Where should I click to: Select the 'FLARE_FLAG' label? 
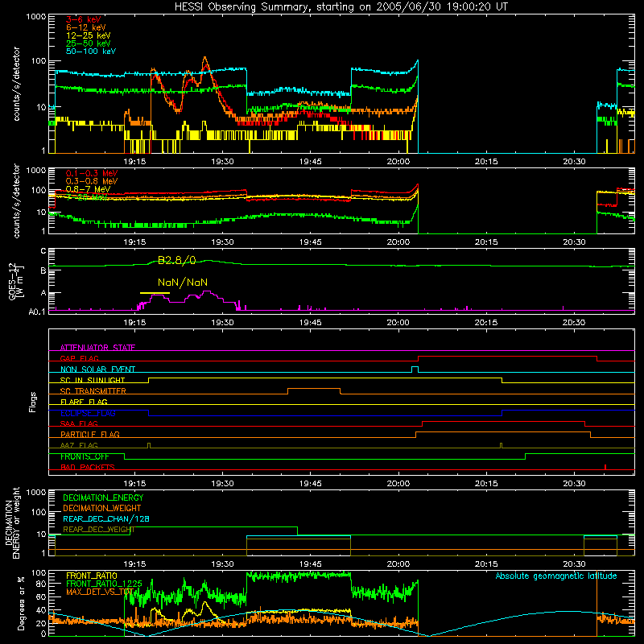point(84,402)
